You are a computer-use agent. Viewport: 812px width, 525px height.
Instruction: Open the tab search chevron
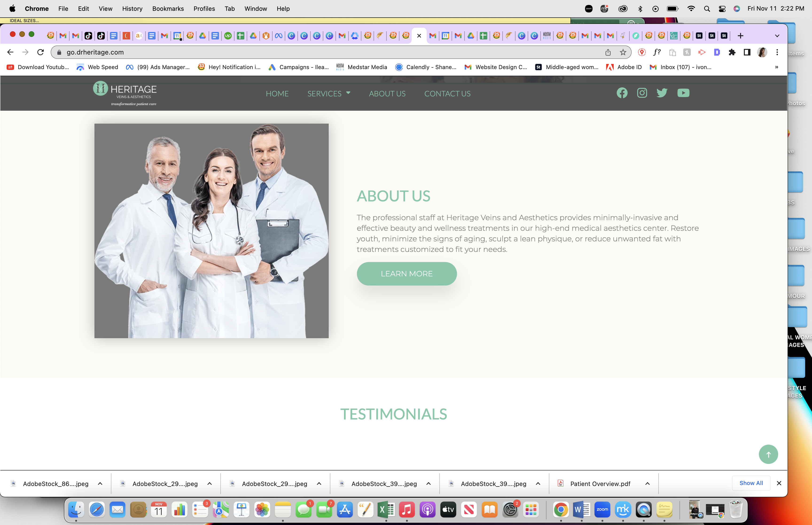click(x=777, y=36)
